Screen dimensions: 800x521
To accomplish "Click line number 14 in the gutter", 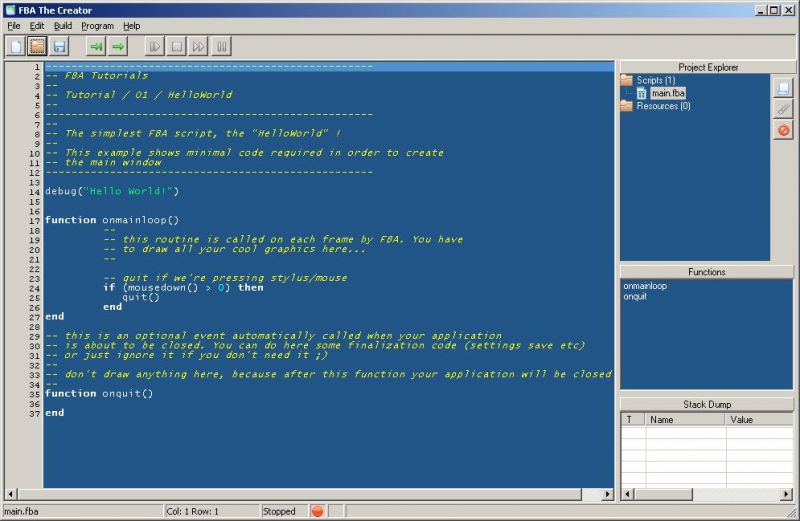I will (x=34, y=192).
